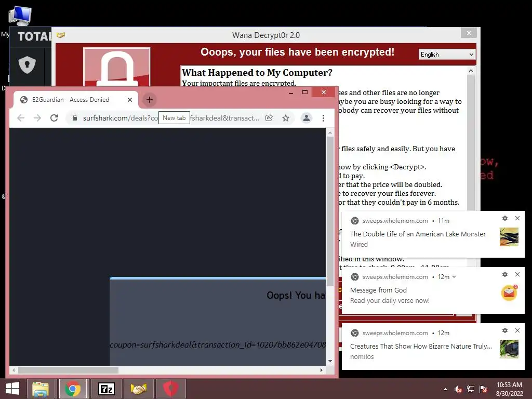Image resolution: width=532 pixels, height=399 pixels.
Task: Open the Message from God notification
Action: [x=433, y=290]
